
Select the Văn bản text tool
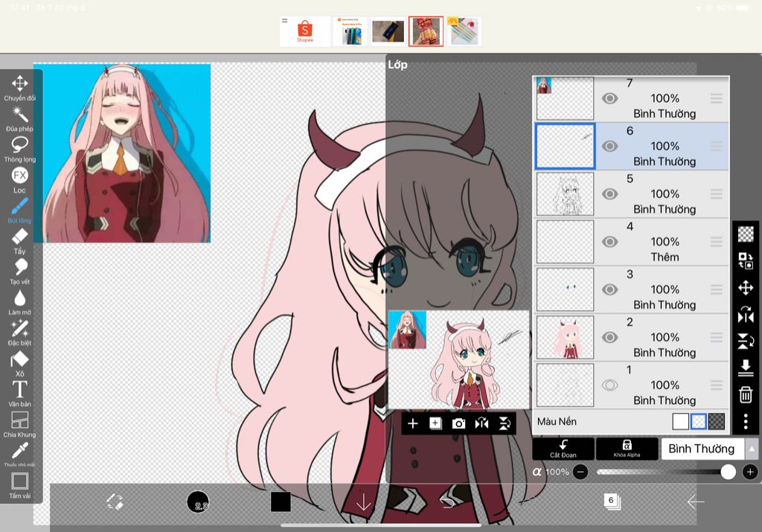19,394
